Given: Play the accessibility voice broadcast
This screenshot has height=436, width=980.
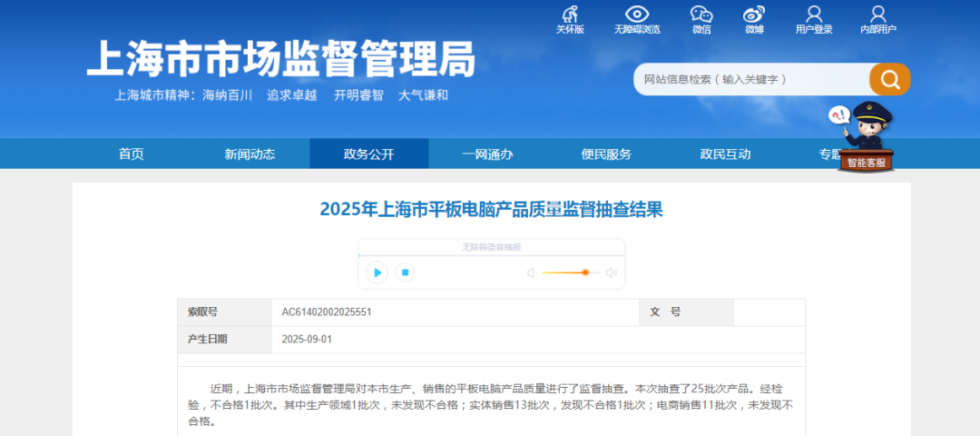Looking at the screenshot, I should point(377,272).
